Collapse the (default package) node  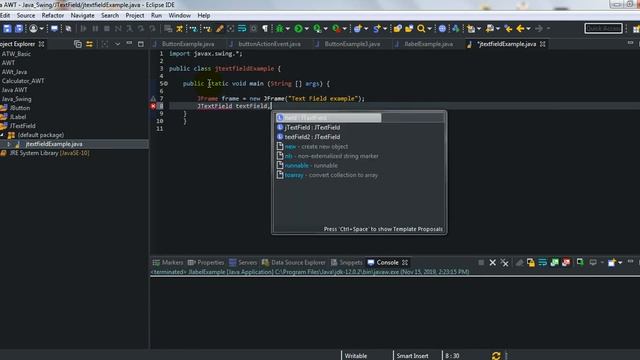[x=2, y=135]
